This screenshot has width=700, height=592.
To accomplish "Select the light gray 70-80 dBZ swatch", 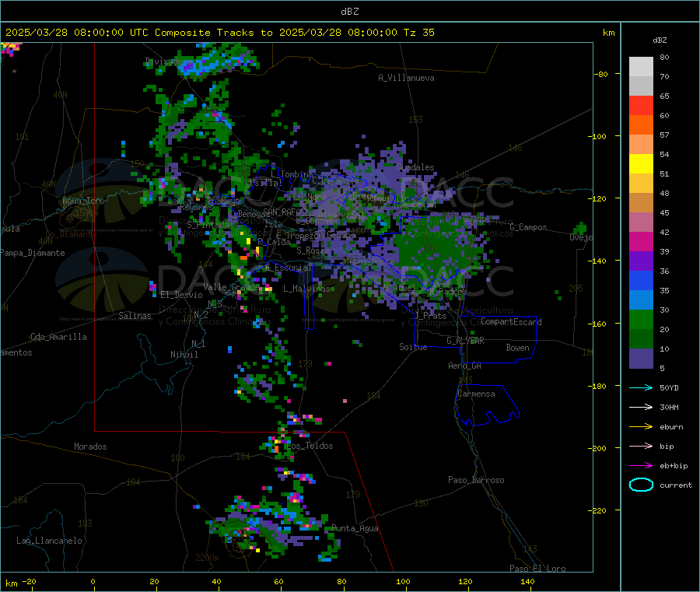I will click(x=641, y=67).
